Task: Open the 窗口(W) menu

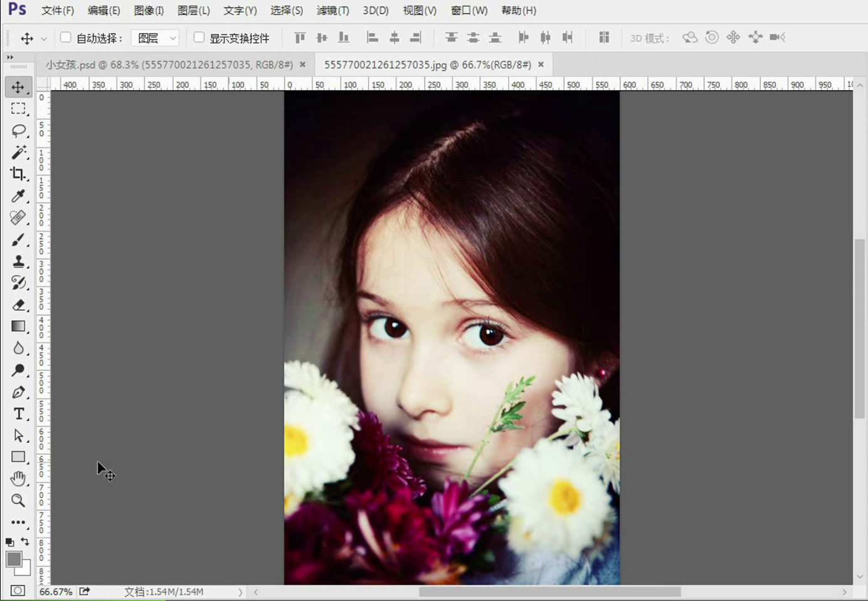Action: tap(469, 11)
